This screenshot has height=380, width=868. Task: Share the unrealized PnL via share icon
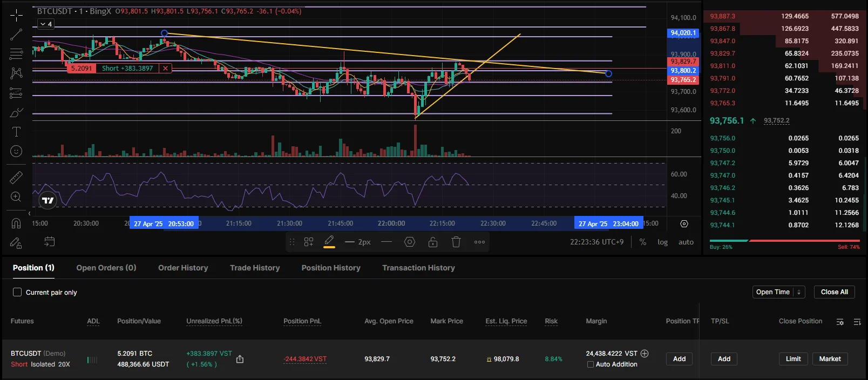click(240, 359)
